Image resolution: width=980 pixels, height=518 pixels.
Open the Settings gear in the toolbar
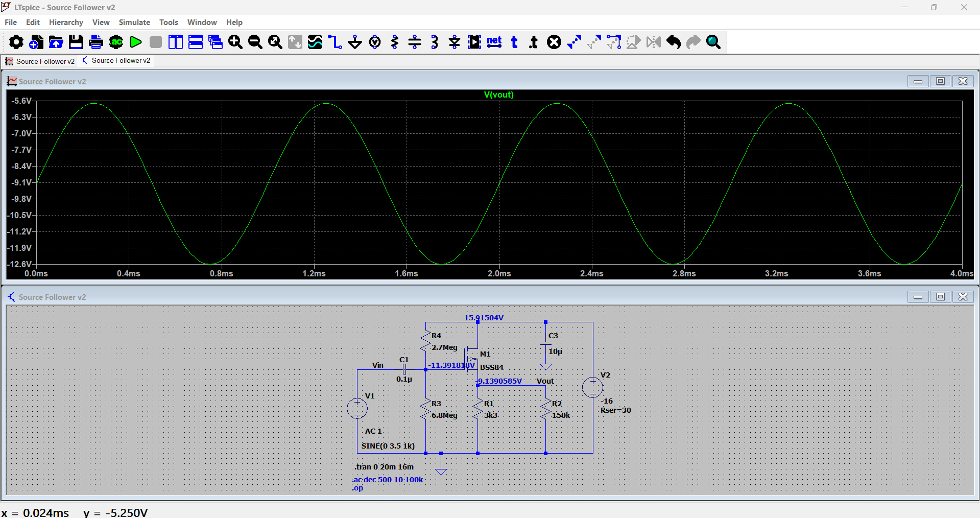pyautogui.click(x=16, y=42)
